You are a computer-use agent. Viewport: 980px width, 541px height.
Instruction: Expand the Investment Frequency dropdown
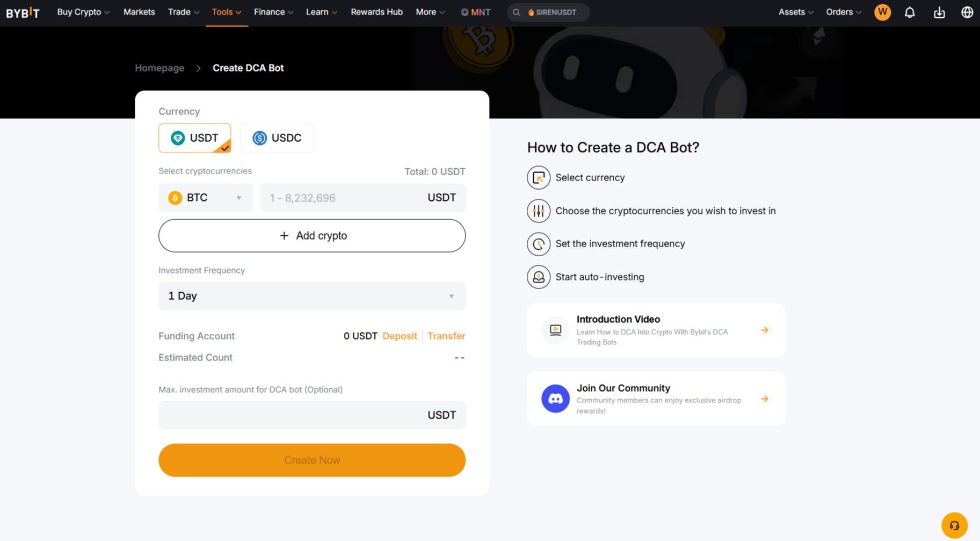click(x=311, y=296)
